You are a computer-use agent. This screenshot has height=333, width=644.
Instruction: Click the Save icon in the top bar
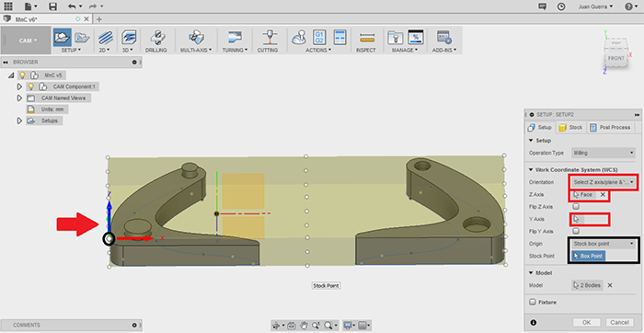pyautogui.click(x=53, y=6)
